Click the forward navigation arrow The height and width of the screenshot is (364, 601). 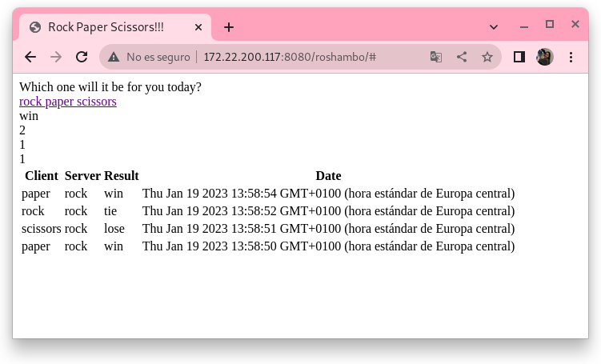point(56,57)
